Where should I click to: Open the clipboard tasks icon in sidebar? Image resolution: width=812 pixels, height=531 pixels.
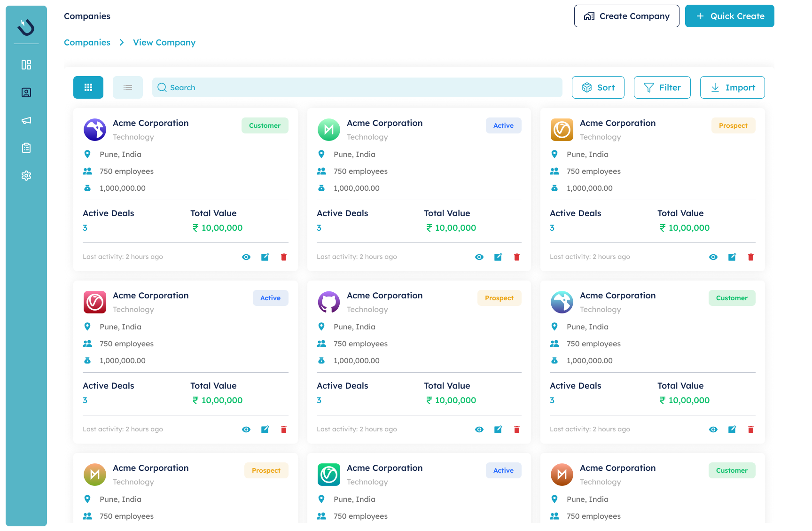26,148
